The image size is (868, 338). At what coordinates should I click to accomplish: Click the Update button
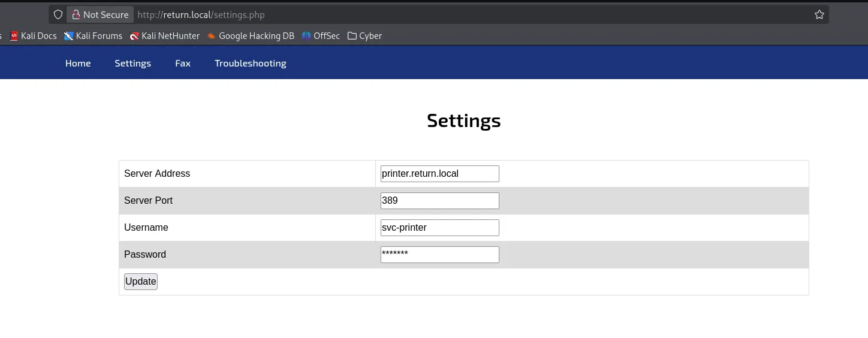(141, 282)
